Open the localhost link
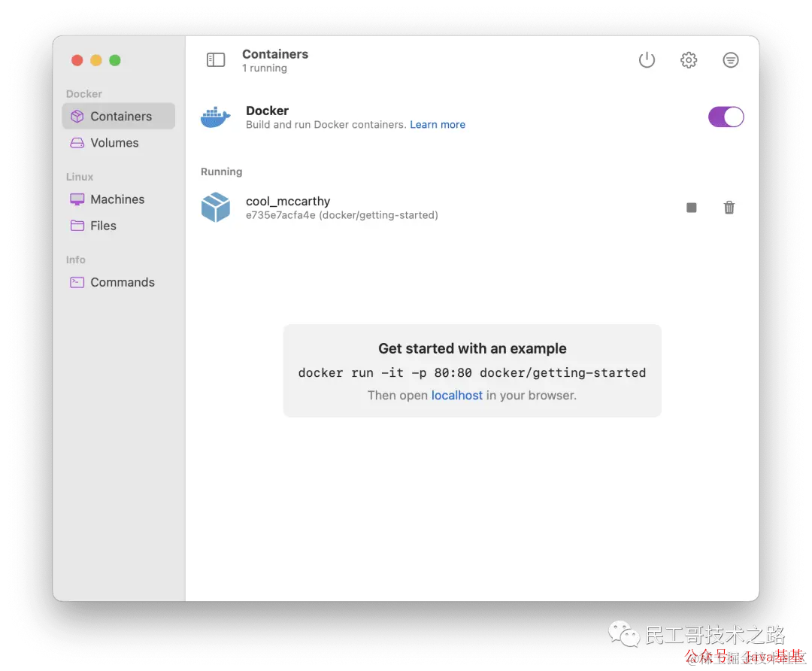 click(457, 396)
